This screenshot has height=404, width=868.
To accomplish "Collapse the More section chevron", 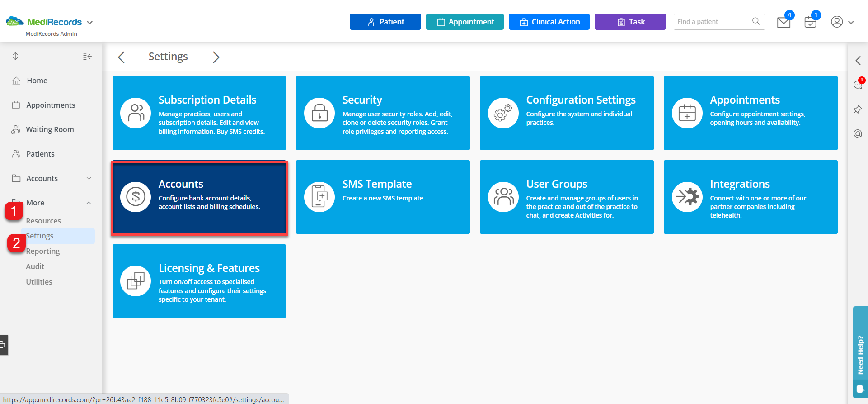I will [89, 203].
